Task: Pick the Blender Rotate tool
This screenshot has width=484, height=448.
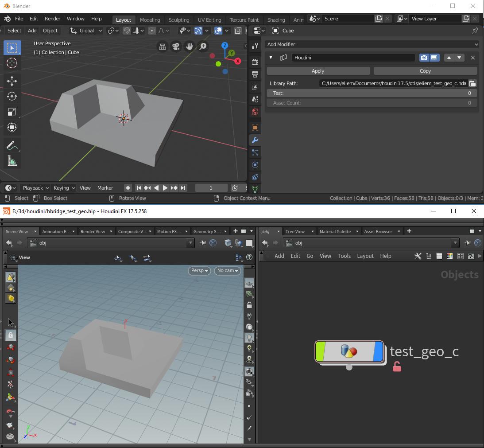Action: [12, 97]
